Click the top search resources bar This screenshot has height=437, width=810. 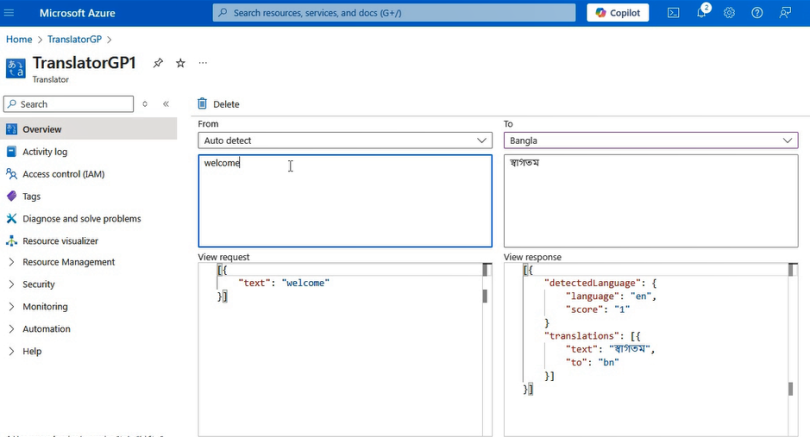(394, 13)
